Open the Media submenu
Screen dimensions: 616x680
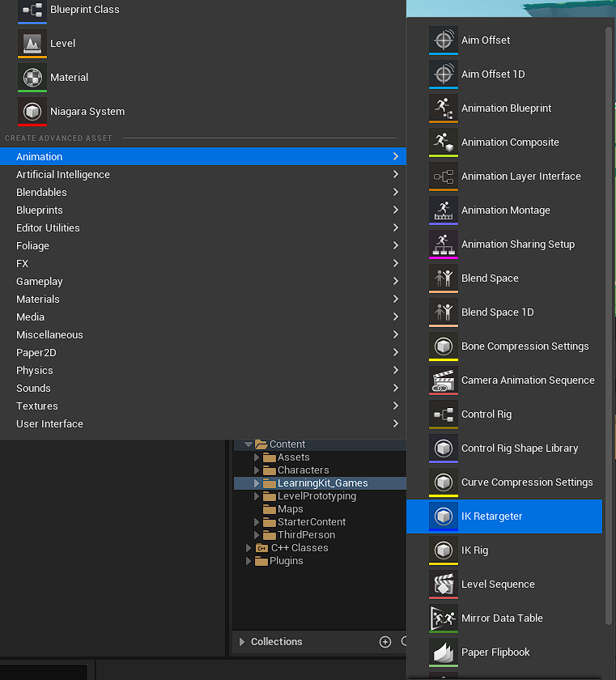pyautogui.click(x=203, y=317)
